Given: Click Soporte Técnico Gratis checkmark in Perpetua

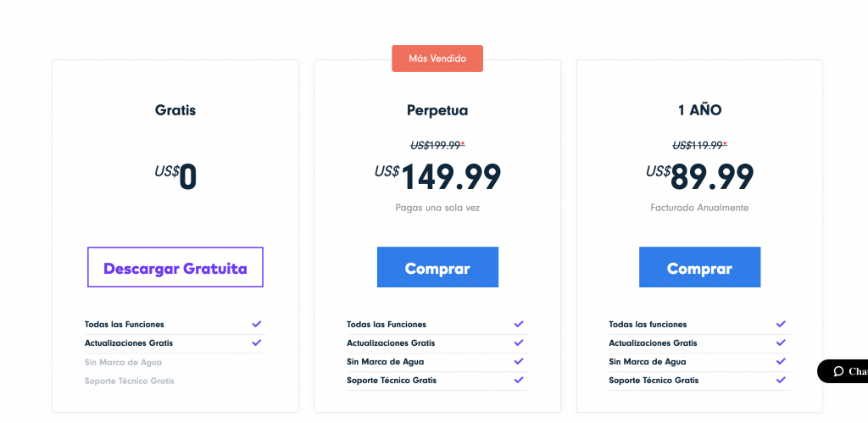Looking at the screenshot, I should [x=518, y=380].
